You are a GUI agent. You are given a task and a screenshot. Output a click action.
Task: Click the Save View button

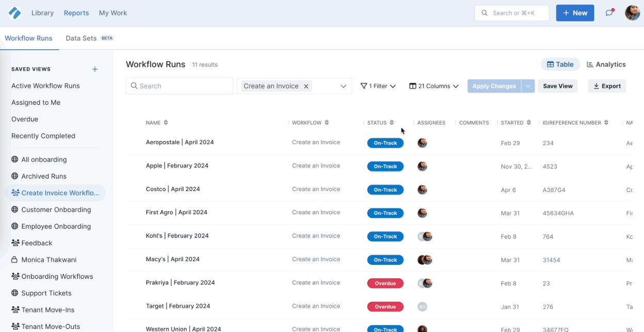click(x=557, y=86)
